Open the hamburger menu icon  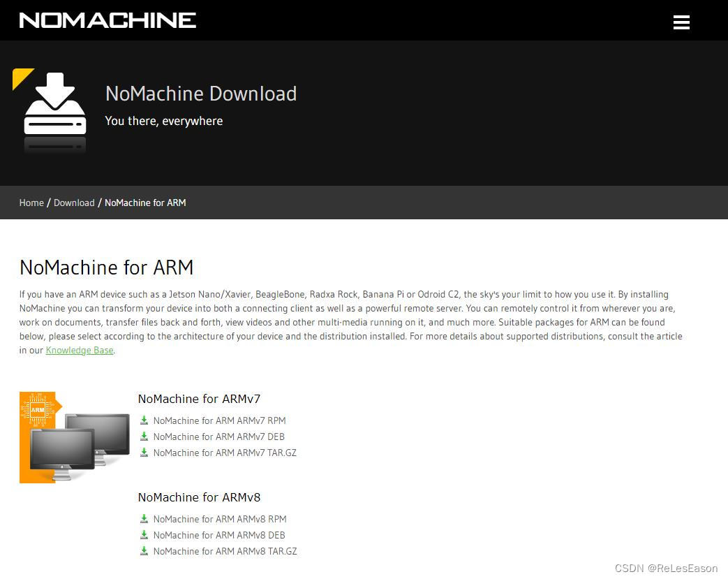(681, 22)
